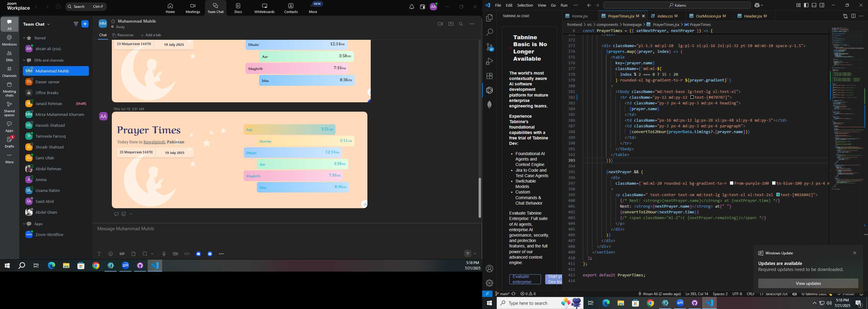Open VS Code Explorer view
The image size is (868, 309).
pos(489,18)
